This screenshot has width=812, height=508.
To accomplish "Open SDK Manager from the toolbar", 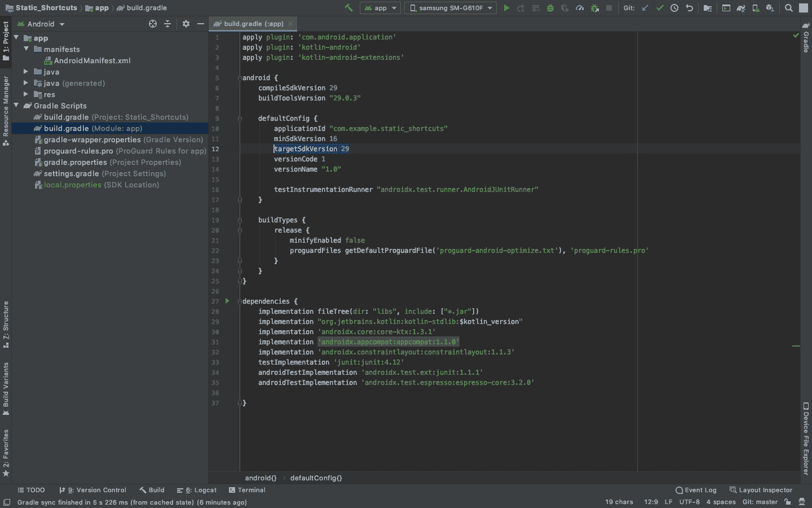I will pyautogui.click(x=770, y=8).
